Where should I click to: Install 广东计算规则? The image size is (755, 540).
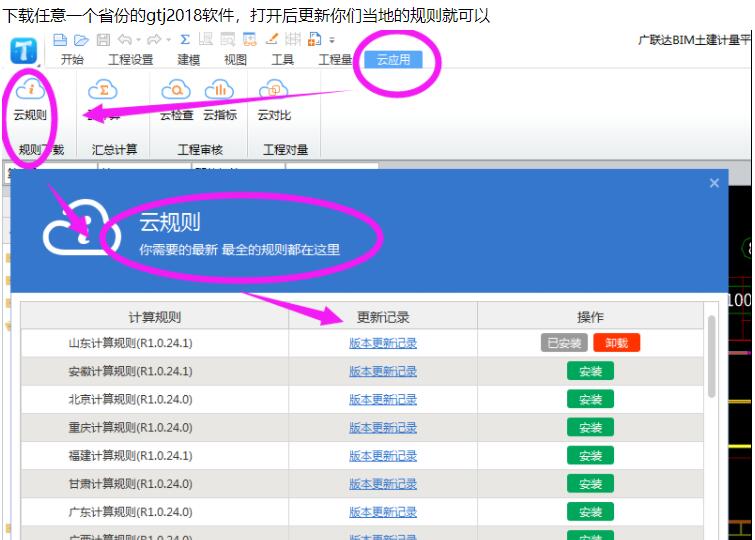tap(590, 512)
